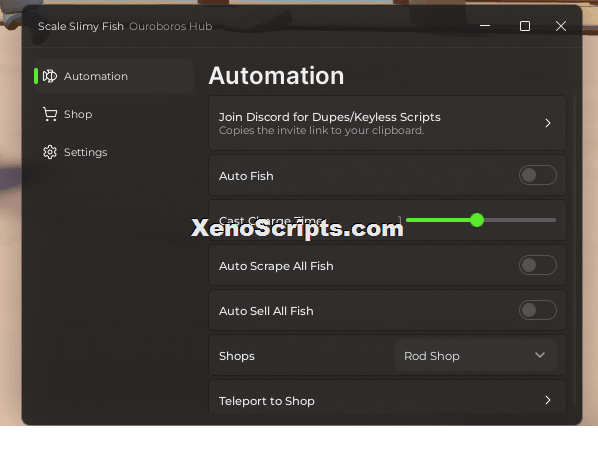The width and height of the screenshot is (598, 456).
Task: Click the grey part of the Cast Charge Time track
Action: 519,220
